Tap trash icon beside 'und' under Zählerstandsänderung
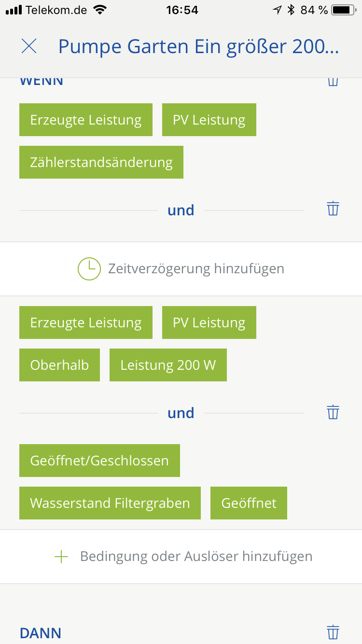This screenshot has width=362, height=644. point(333,209)
